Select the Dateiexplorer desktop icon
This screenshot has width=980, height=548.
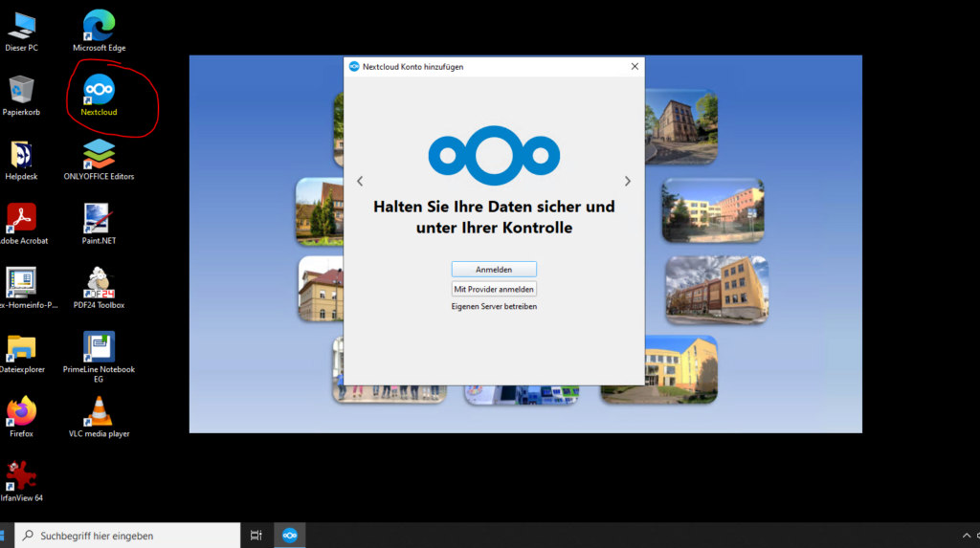[22, 354]
